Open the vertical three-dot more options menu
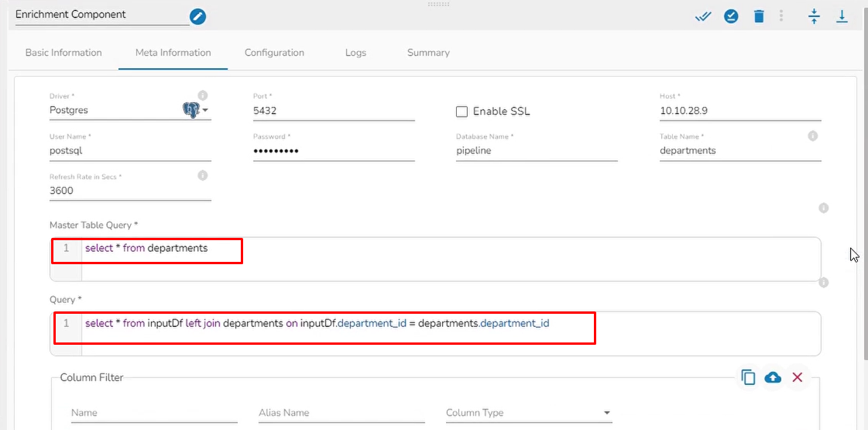The image size is (868, 430). pyautogui.click(x=781, y=16)
